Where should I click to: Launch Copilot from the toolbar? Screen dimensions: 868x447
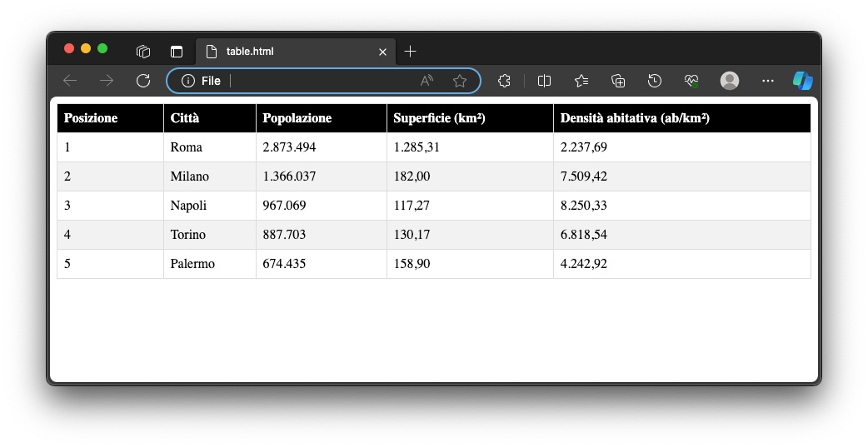pyautogui.click(x=802, y=81)
